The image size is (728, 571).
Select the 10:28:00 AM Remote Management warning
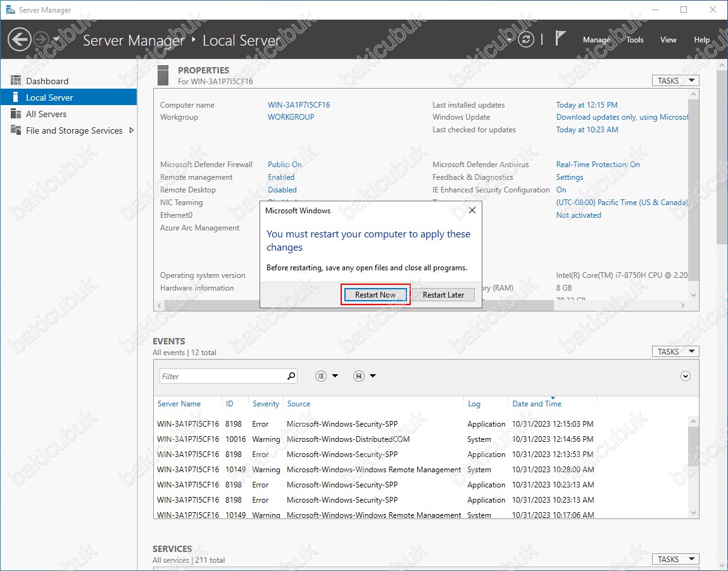(422, 469)
